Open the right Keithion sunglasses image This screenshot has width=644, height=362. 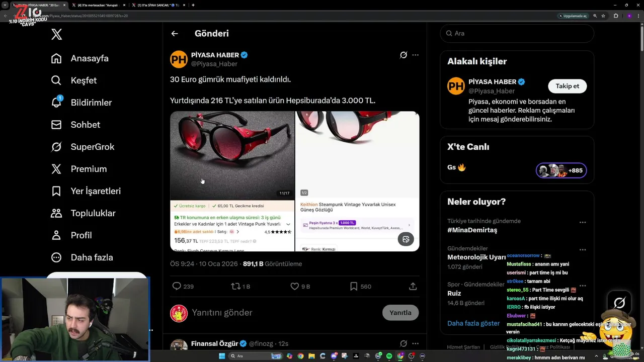click(357, 181)
